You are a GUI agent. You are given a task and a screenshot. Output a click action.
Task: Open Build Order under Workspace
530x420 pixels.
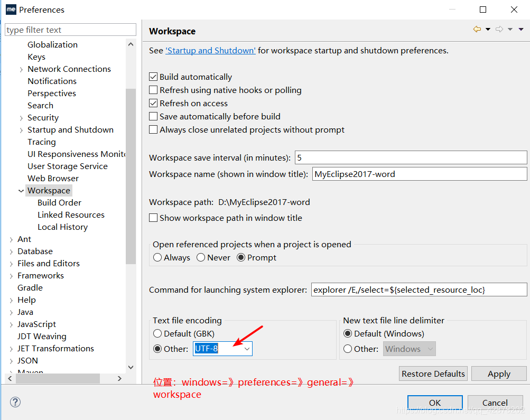60,203
